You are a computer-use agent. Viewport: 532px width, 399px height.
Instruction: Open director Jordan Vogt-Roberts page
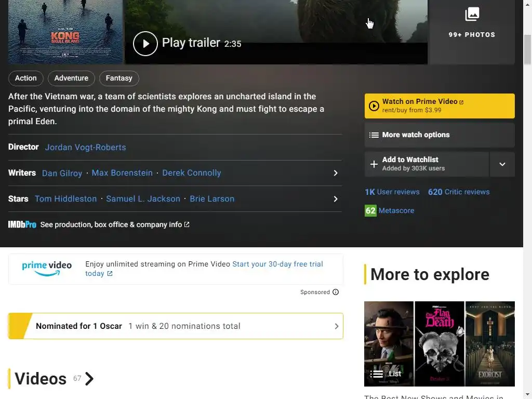click(86, 147)
